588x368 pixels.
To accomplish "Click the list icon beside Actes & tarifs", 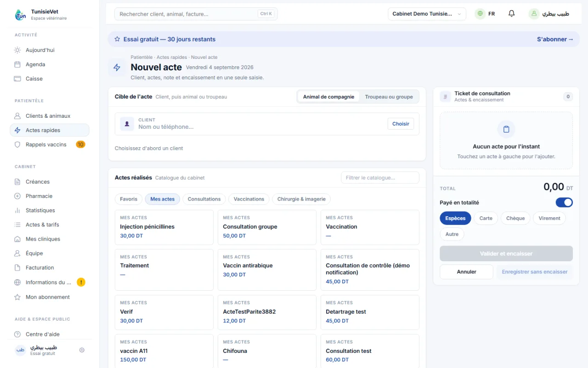I will (x=17, y=224).
